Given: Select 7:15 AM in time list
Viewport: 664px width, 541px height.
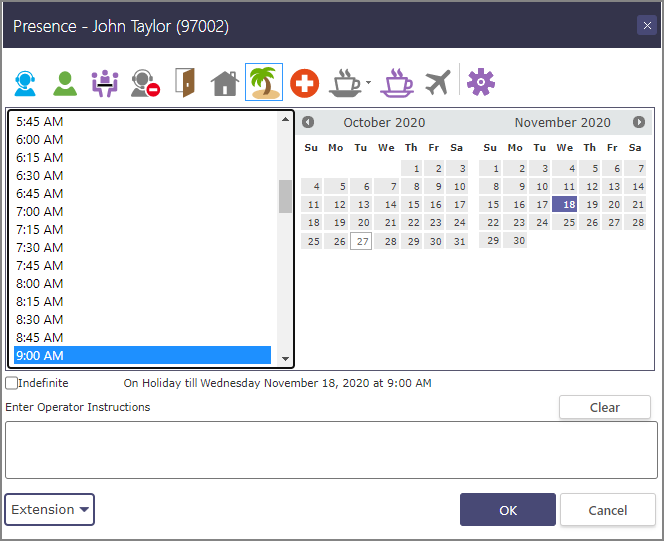Looking at the screenshot, I should pyautogui.click(x=142, y=230).
